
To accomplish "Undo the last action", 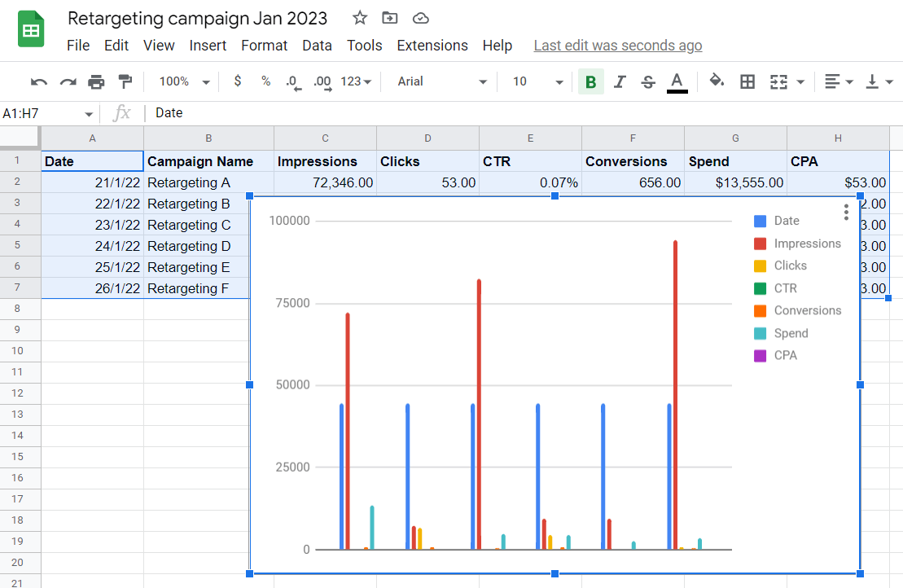I will pos(38,81).
